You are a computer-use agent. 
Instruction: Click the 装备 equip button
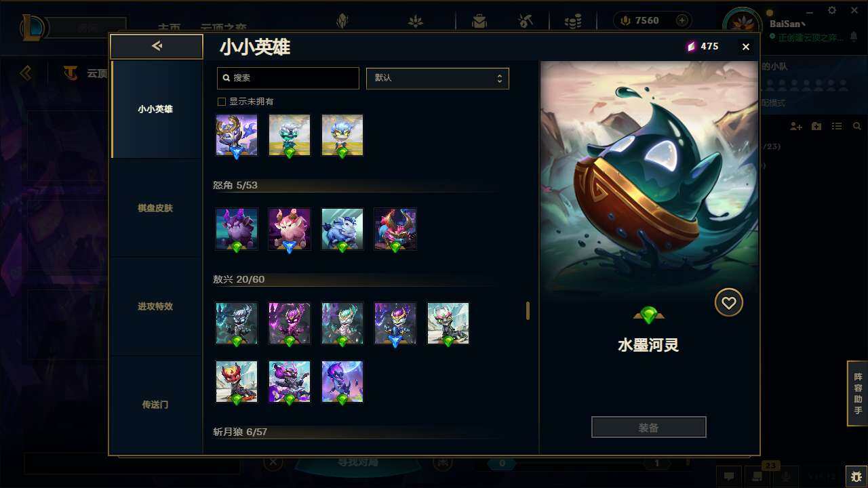pyautogui.click(x=648, y=428)
